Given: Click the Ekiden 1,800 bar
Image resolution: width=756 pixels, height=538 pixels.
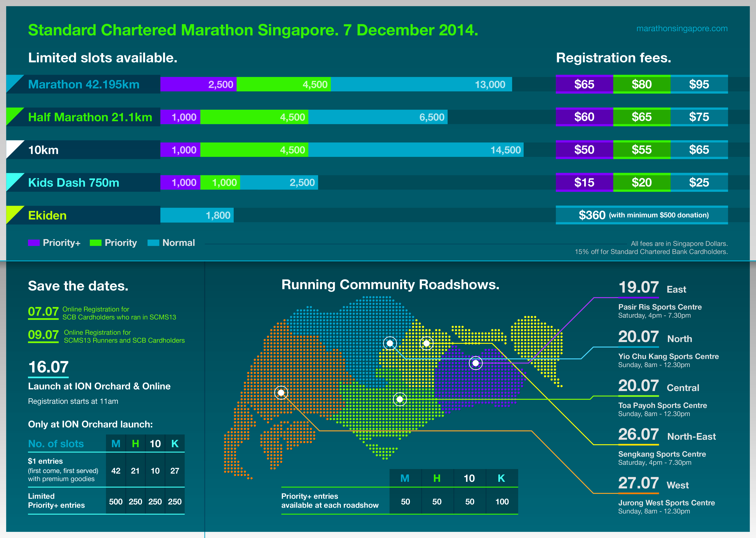Looking at the screenshot, I should [x=197, y=215].
